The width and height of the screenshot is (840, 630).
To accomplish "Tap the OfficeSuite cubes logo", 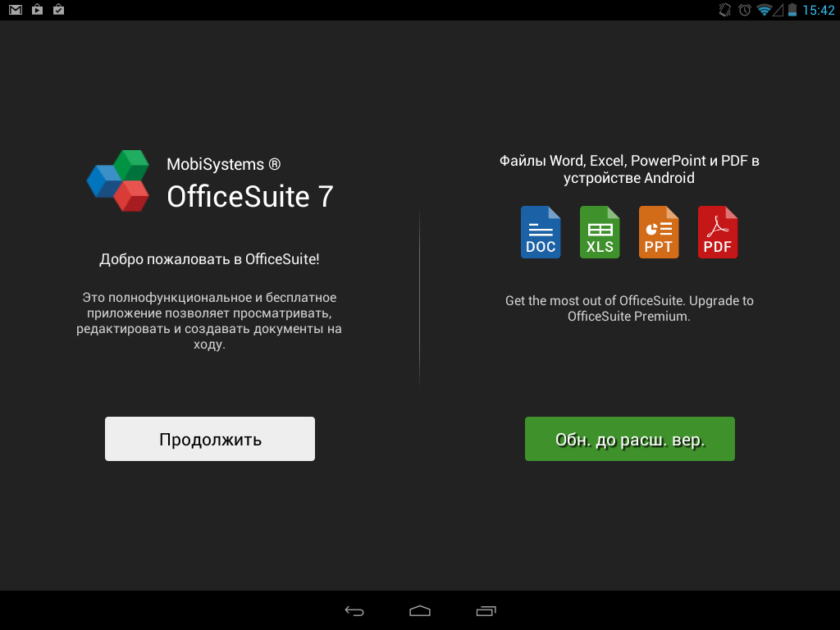I will (118, 180).
